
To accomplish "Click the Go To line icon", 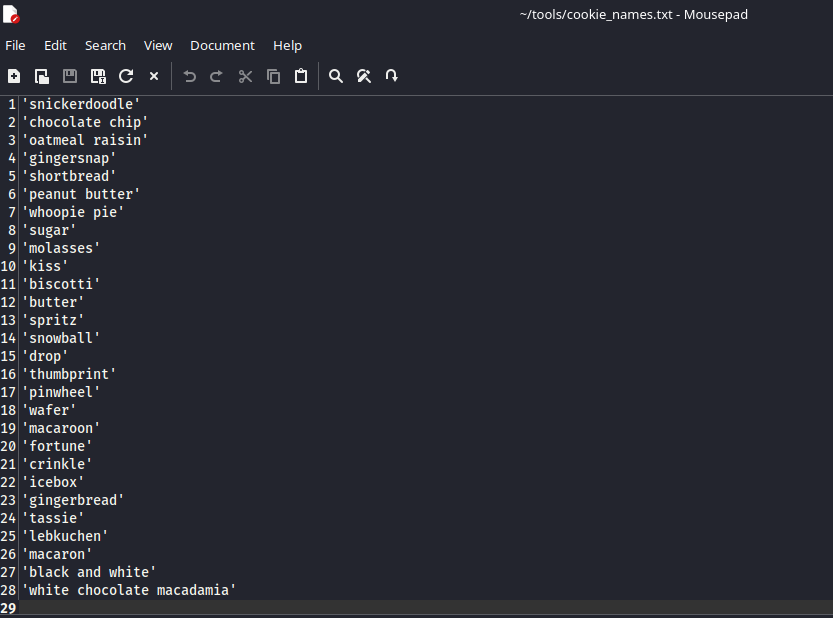I will click(x=392, y=76).
